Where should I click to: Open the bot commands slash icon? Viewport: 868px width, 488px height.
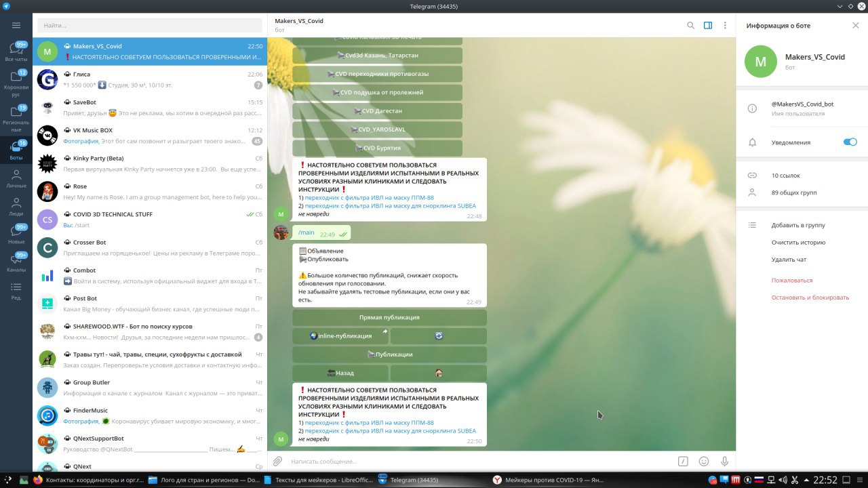coord(683,462)
